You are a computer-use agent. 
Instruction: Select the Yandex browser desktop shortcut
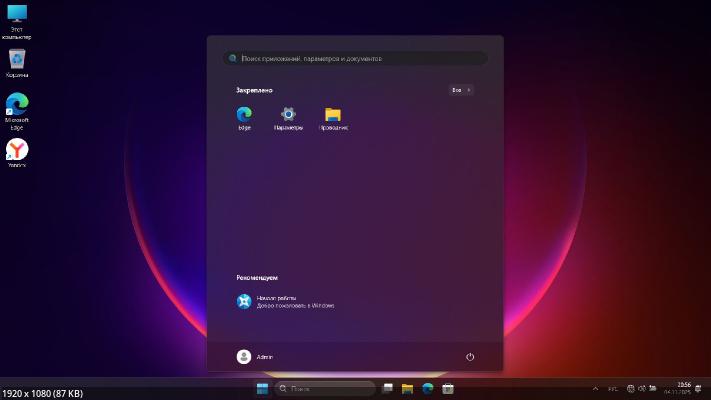[17, 150]
